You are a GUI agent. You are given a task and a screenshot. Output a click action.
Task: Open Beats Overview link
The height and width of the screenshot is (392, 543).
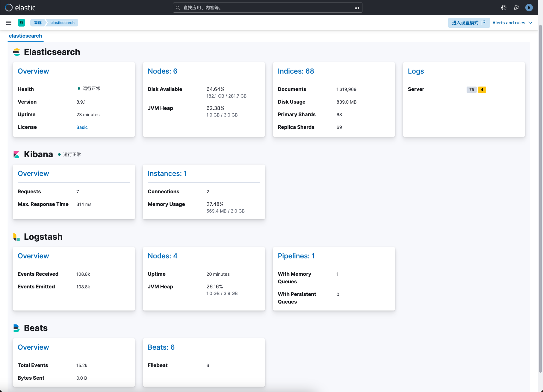pyautogui.click(x=33, y=347)
